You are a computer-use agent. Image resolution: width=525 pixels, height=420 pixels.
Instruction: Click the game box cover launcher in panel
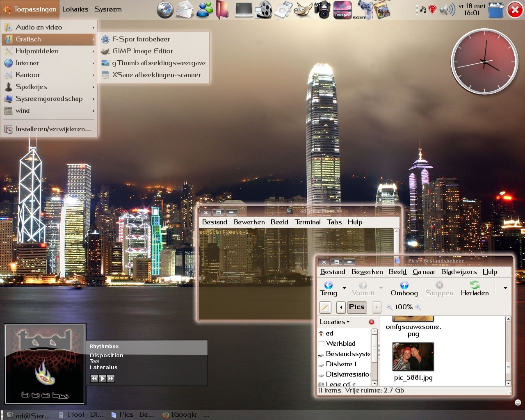pyautogui.click(x=381, y=10)
